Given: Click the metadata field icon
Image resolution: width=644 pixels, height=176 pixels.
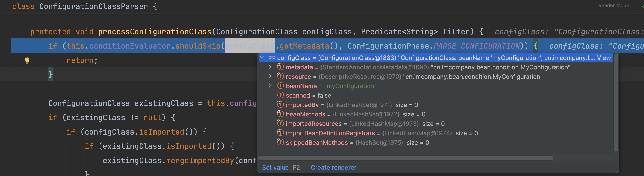Looking at the screenshot, I should 280,67.
